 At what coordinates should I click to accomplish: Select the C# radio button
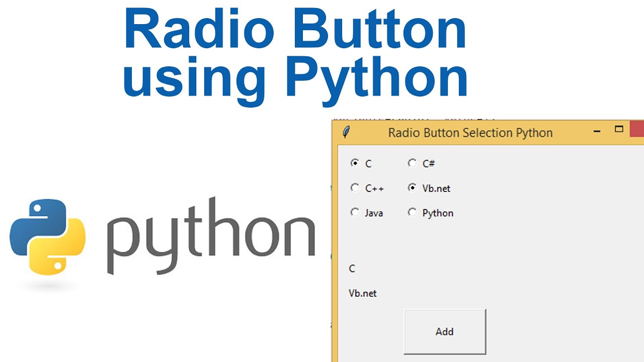tap(413, 163)
